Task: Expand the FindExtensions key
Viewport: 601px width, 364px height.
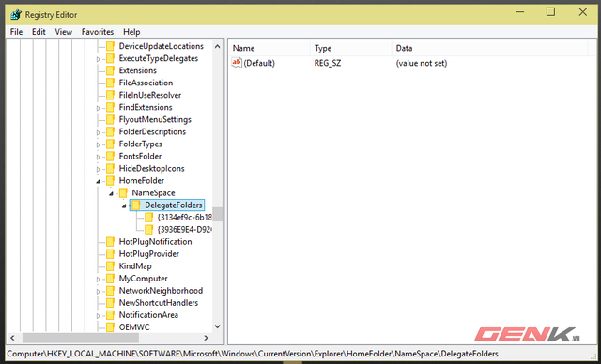Action: coord(98,108)
